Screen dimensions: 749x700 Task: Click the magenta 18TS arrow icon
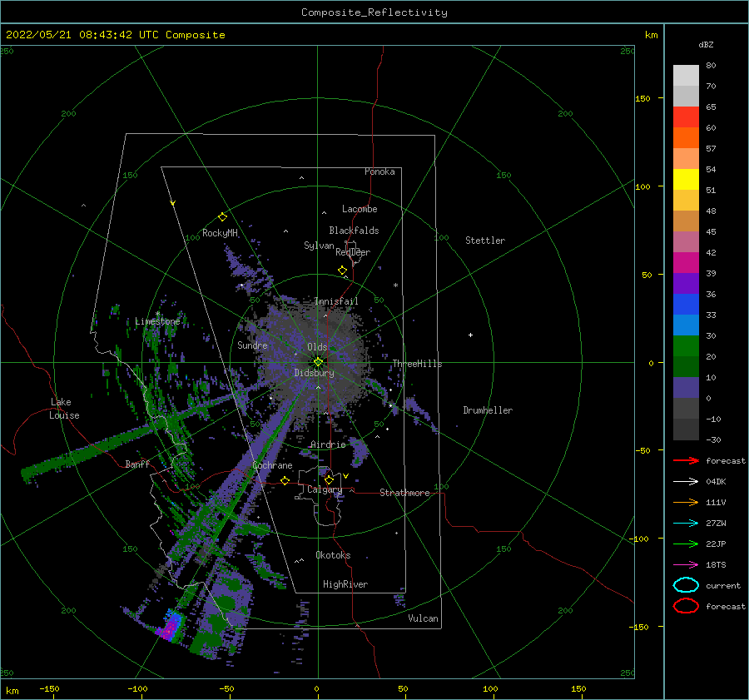(x=686, y=565)
